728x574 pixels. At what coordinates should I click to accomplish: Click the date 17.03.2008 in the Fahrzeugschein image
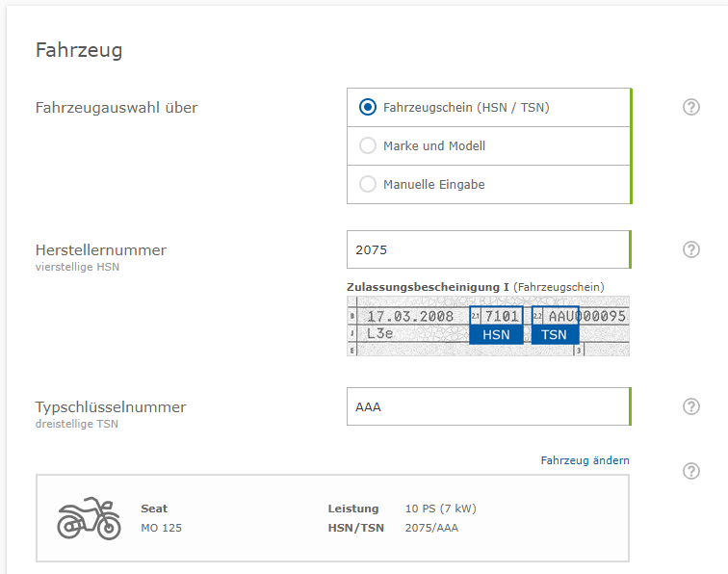coord(410,316)
